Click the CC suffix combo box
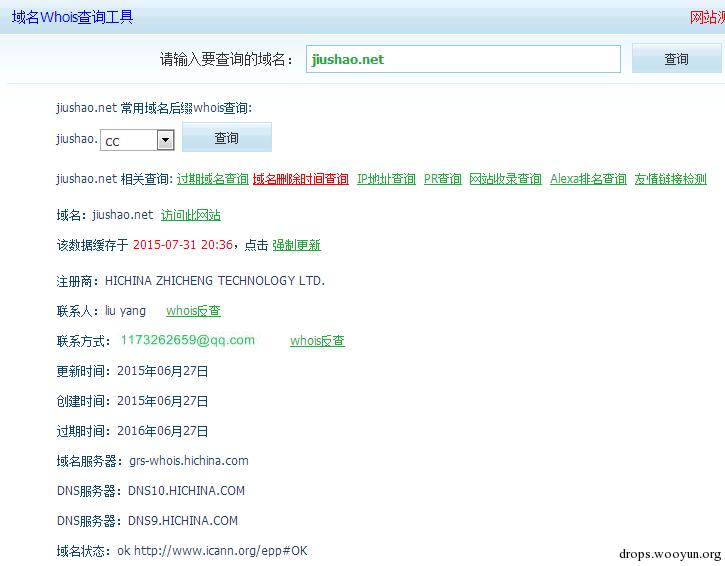This screenshot has height=566, width=725. coord(137,140)
